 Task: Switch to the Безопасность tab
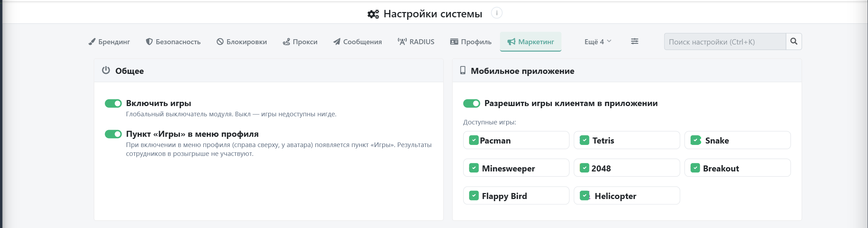coord(173,42)
